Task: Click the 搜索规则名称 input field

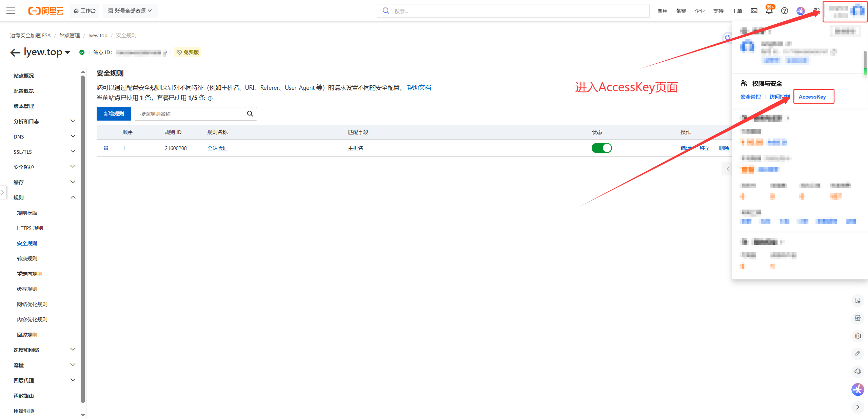Action: (x=189, y=114)
